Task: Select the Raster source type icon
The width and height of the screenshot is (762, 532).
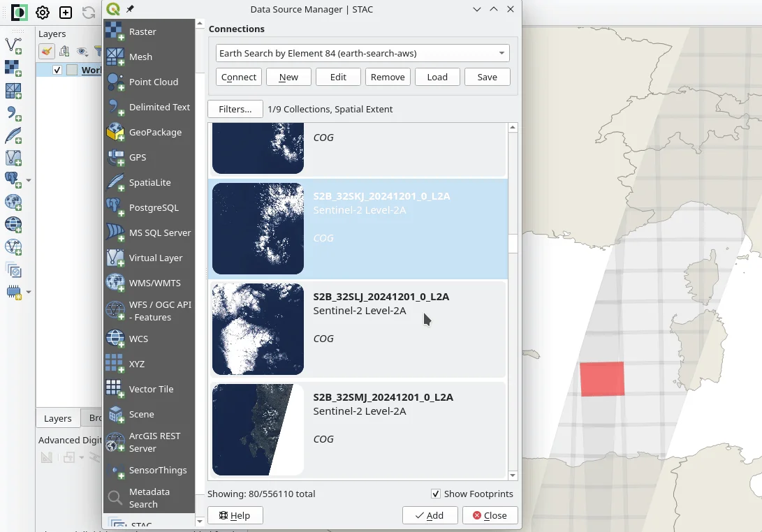Action: 115,32
